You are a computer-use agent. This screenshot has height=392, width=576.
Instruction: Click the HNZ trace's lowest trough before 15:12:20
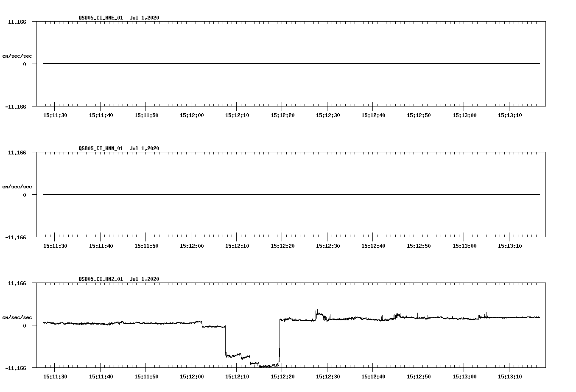point(268,366)
